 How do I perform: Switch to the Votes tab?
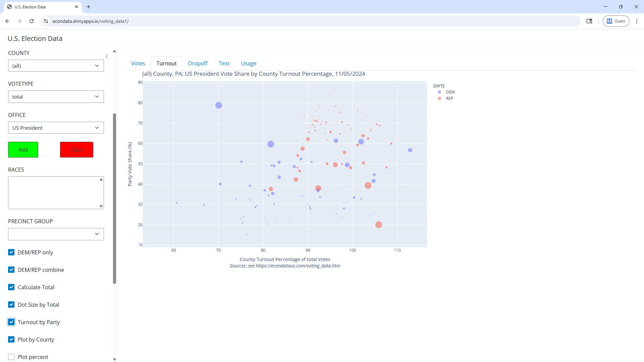tap(138, 63)
